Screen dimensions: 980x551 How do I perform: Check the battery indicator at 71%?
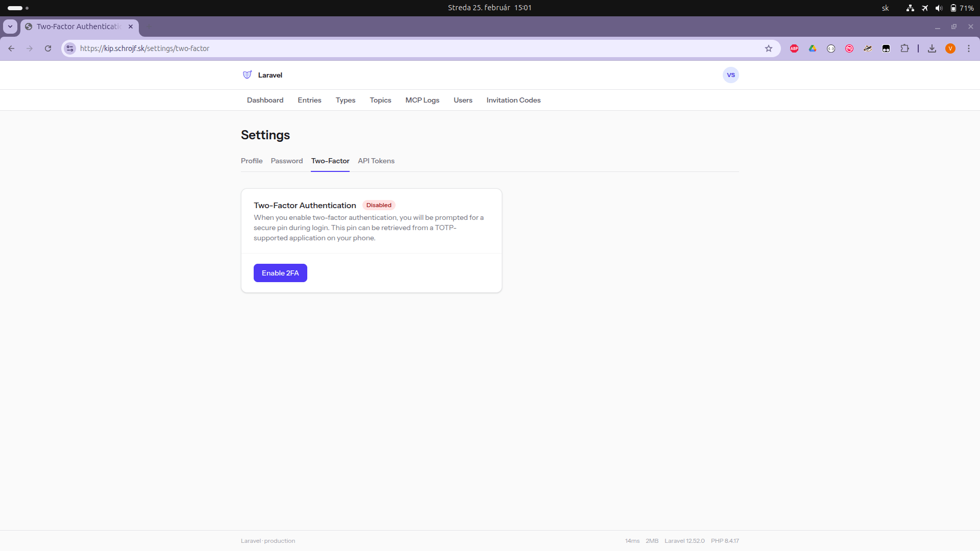pos(962,8)
